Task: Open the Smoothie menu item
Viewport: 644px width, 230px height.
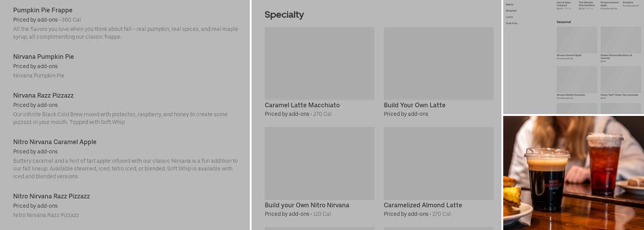Action: [x=628, y=3]
